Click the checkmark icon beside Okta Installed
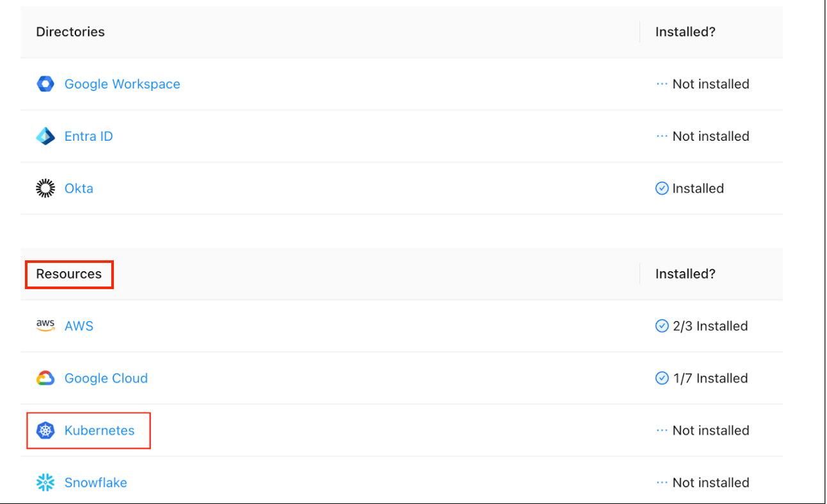 tap(662, 189)
